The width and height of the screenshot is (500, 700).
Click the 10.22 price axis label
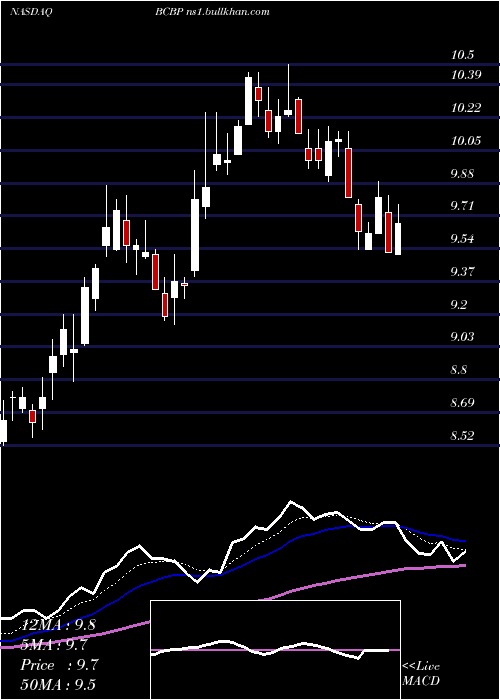pos(466,108)
